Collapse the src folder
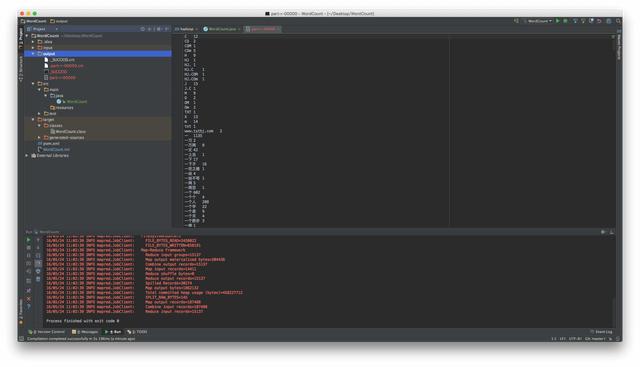The width and height of the screenshot is (640, 367). [x=33, y=83]
